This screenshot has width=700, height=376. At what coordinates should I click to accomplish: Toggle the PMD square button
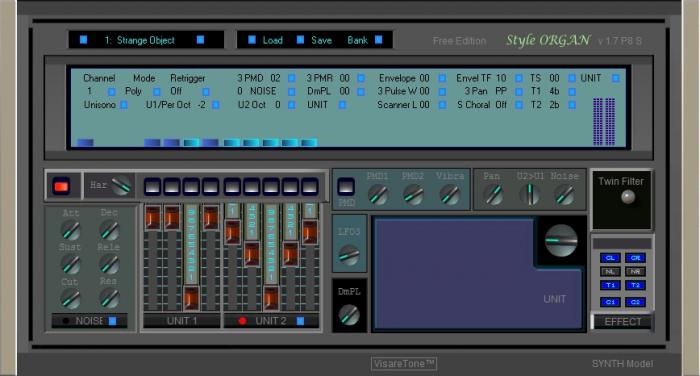click(346, 186)
